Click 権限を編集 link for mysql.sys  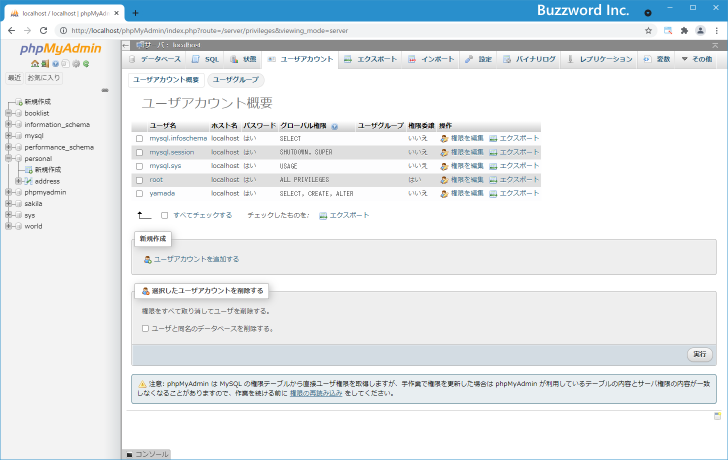(467, 166)
